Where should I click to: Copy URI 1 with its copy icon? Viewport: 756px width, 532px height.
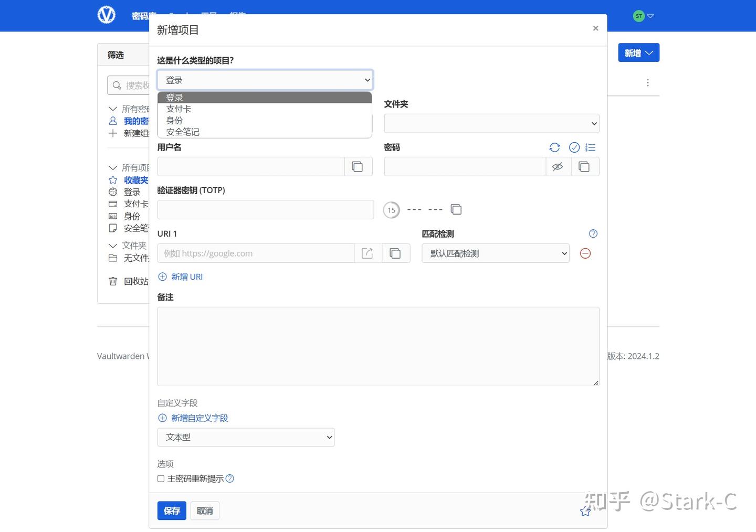[395, 253]
